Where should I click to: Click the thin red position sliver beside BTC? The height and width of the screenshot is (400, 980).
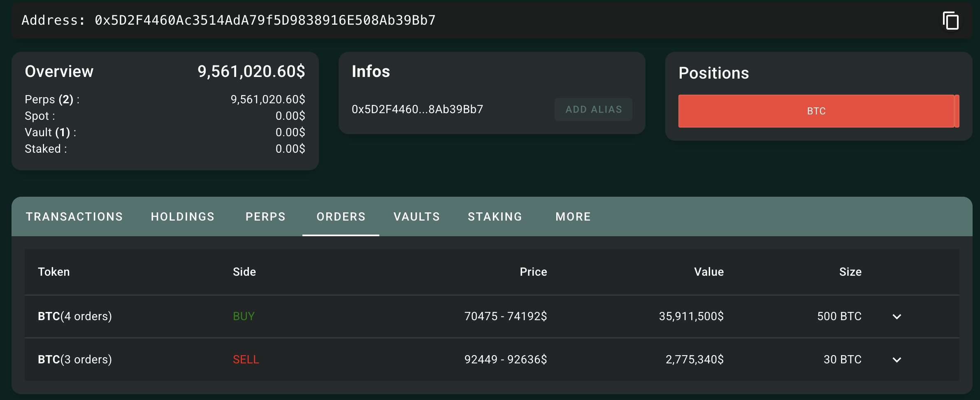coord(957,111)
